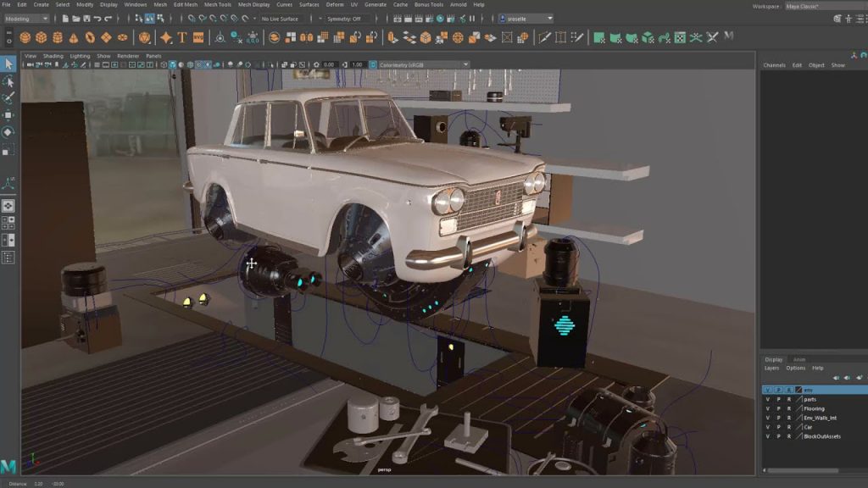868x488 pixels.
Task: Click the SVG import shelf icon
Action: (198, 37)
